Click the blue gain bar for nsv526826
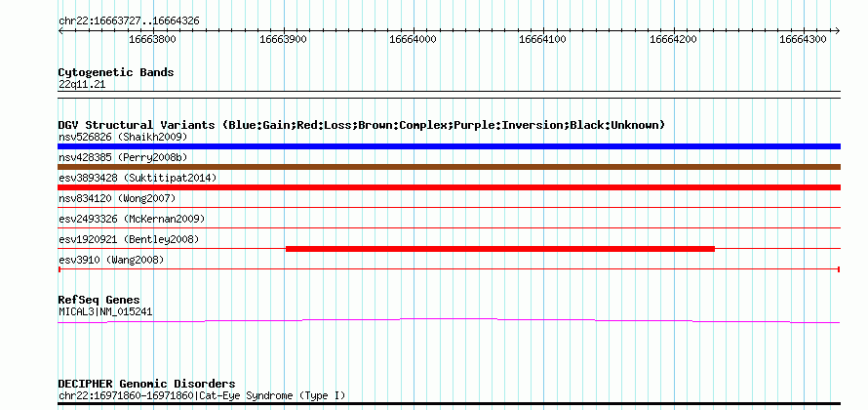This screenshot has width=868, height=410. tap(449, 146)
